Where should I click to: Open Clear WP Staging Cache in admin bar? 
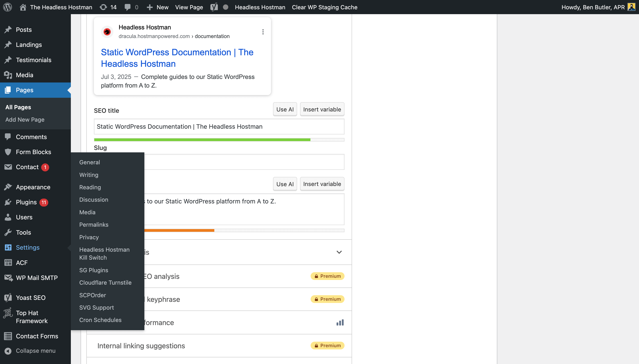pyautogui.click(x=324, y=7)
